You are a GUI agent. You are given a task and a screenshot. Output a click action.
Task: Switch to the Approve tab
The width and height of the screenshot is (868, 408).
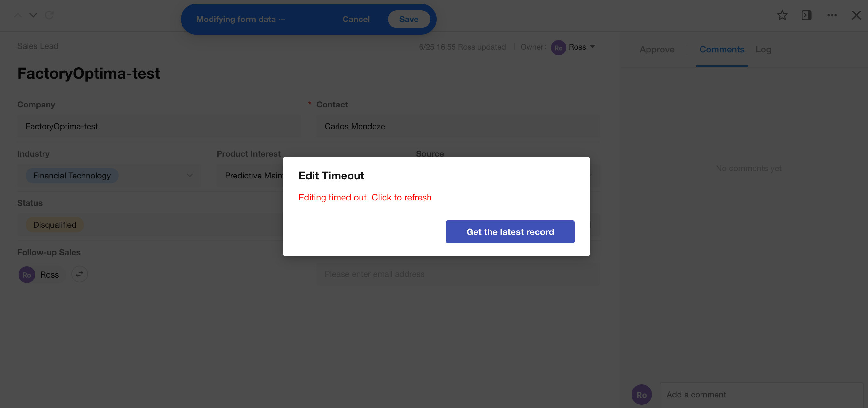(x=657, y=50)
